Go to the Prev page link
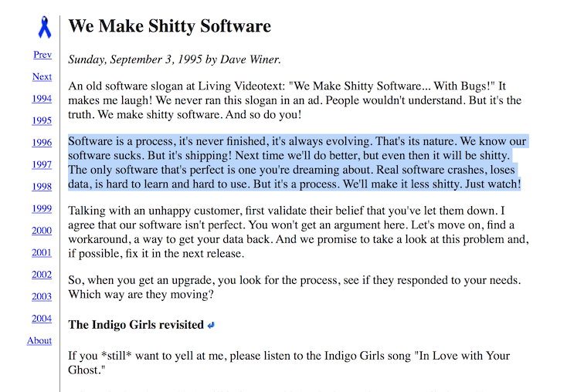The height and width of the screenshot is (392, 567). pyautogui.click(x=42, y=55)
